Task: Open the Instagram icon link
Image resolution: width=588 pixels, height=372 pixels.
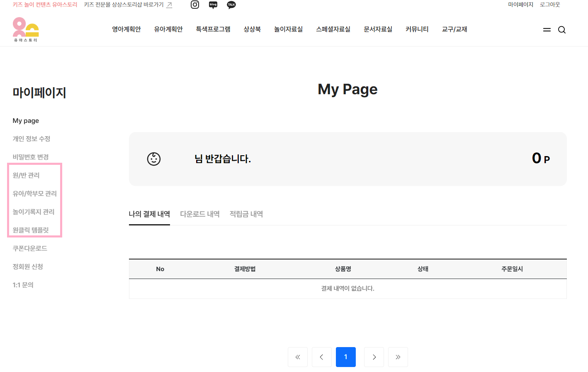Action: click(x=195, y=5)
